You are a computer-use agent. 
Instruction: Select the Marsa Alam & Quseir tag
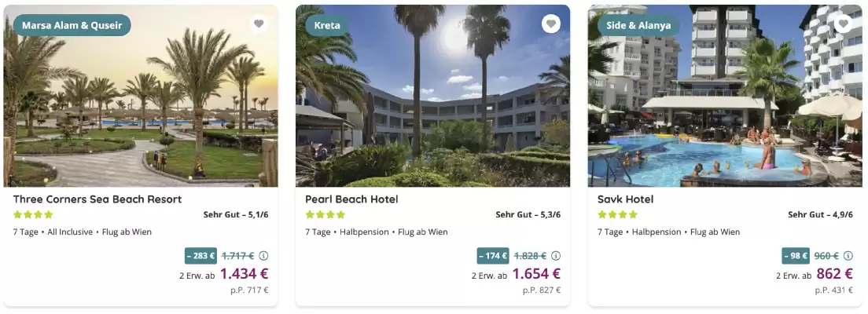click(x=72, y=25)
